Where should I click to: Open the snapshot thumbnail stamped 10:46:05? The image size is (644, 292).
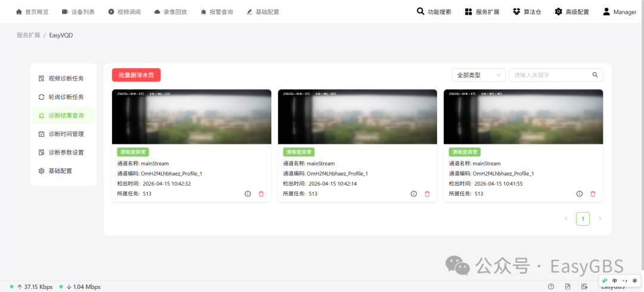click(357, 117)
